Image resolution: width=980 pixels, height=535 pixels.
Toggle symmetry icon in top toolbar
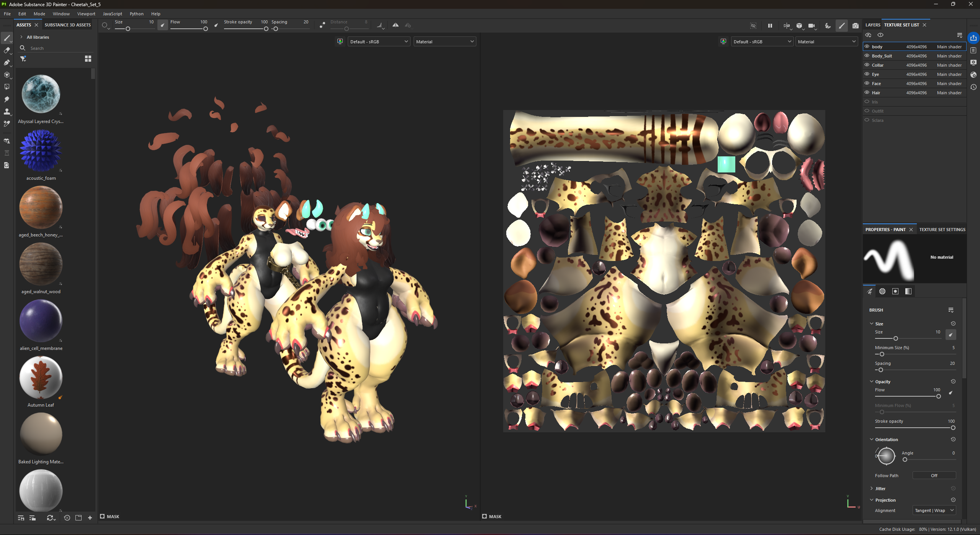click(x=396, y=25)
